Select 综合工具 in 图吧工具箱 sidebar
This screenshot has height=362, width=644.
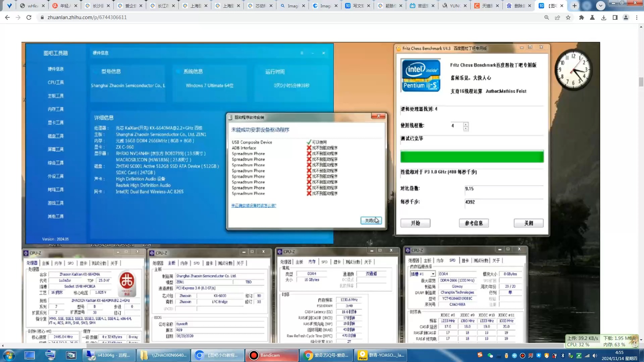point(56,163)
